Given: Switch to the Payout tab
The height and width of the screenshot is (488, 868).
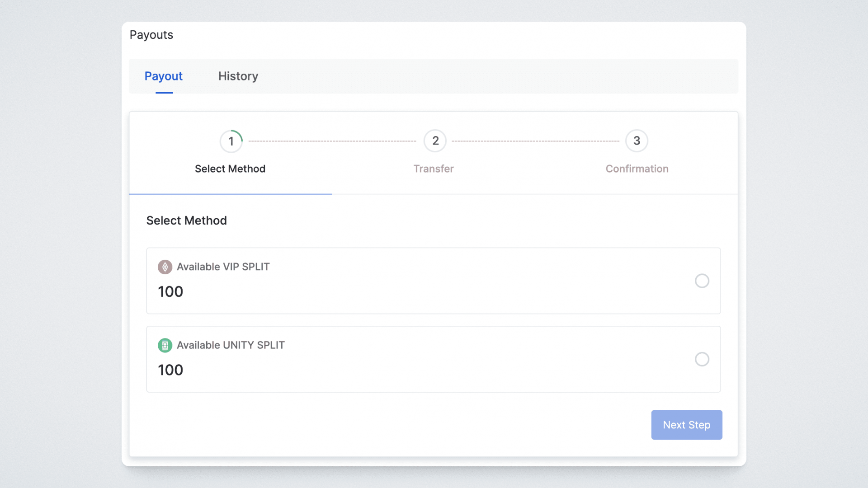Looking at the screenshot, I should click(163, 76).
